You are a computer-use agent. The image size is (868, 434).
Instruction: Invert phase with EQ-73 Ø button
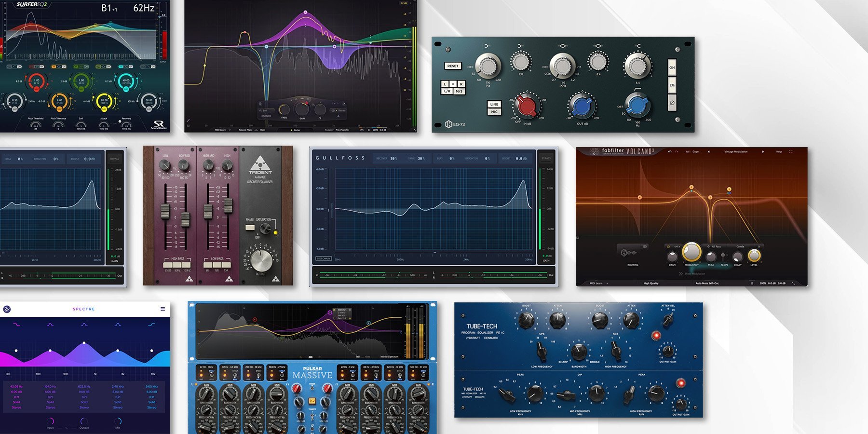pos(672,103)
